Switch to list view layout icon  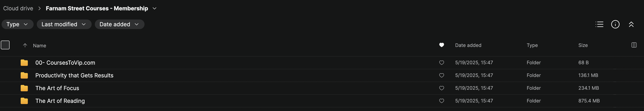coord(599,24)
